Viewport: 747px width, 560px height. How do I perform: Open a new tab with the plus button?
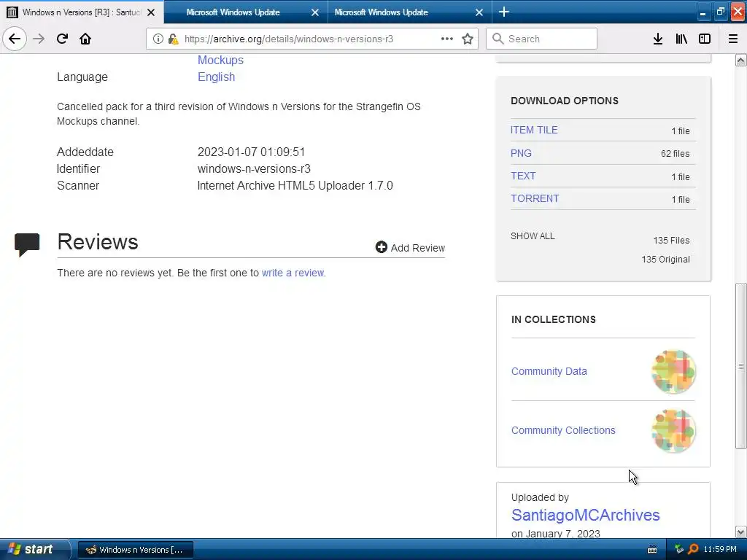(504, 12)
